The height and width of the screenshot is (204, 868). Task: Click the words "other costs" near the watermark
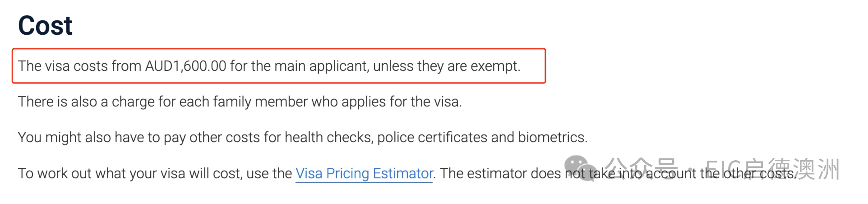[760, 174]
